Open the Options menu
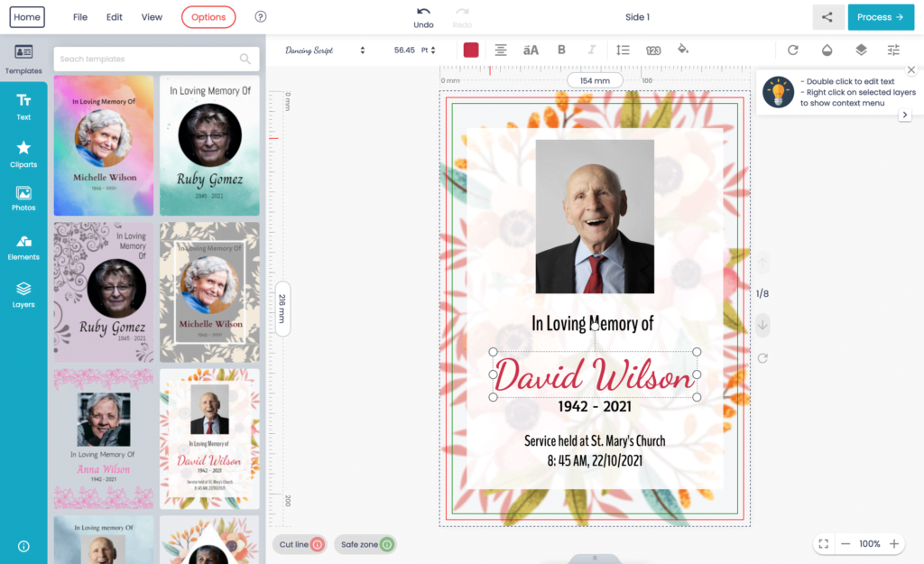The height and width of the screenshot is (564, 924). pyautogui.click(x=208, y=16)
